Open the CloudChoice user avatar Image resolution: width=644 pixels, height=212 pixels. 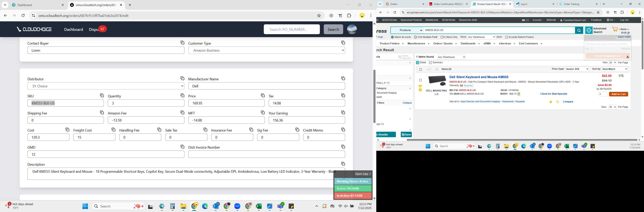(x=352, y=29)
